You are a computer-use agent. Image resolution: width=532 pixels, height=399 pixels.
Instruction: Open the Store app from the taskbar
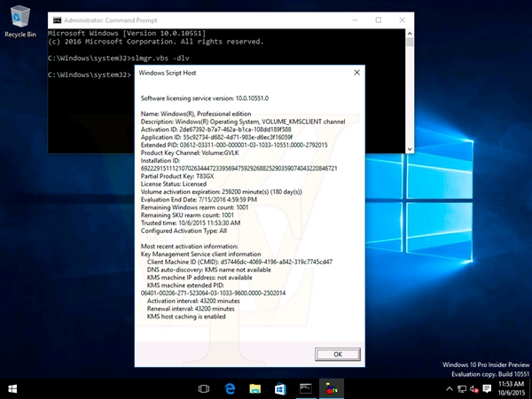(x=279, y=388)
